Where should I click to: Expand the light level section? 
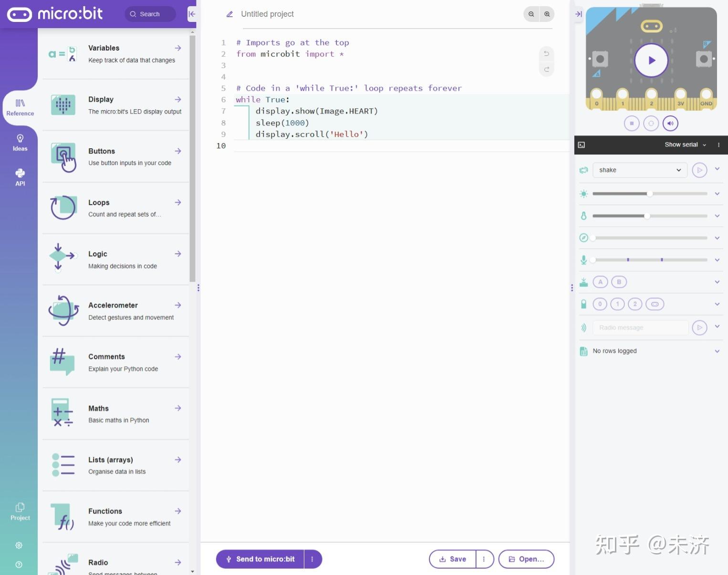(x=717, y=194)
